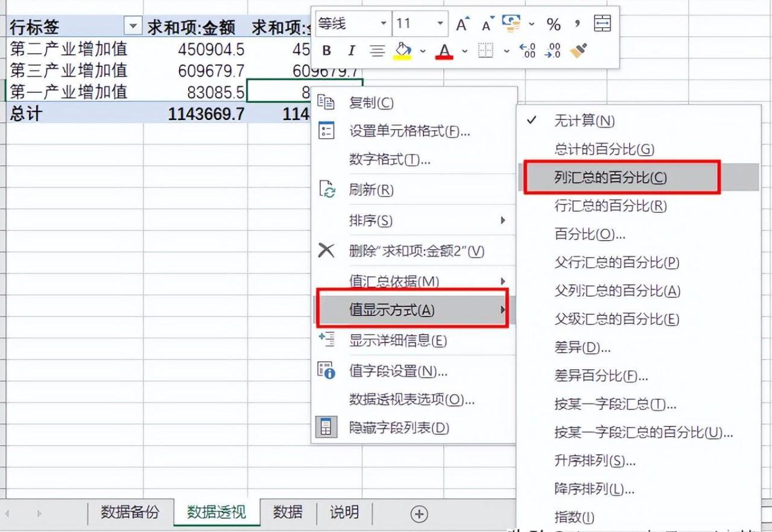Click the center align icon
Image resolution: width=772 pixels, height=532 pixels.
[378, 51]
